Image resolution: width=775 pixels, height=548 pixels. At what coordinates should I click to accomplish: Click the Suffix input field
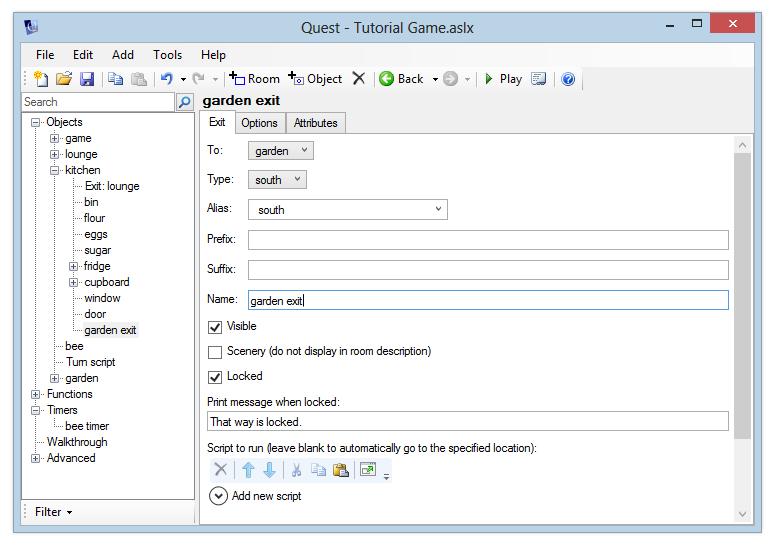click(x=488, y=270)
